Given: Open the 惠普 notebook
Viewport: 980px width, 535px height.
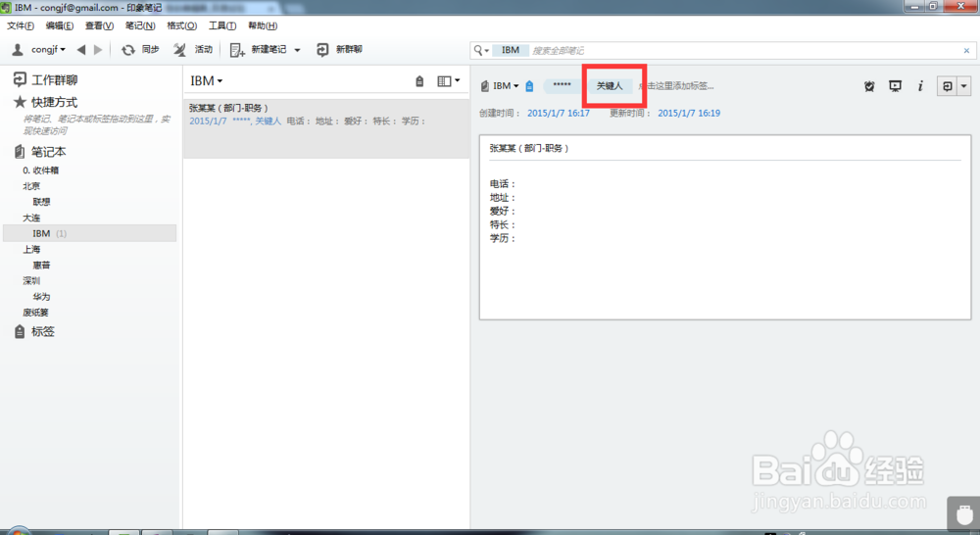Looking at the screenshot, I should [41, 265].
